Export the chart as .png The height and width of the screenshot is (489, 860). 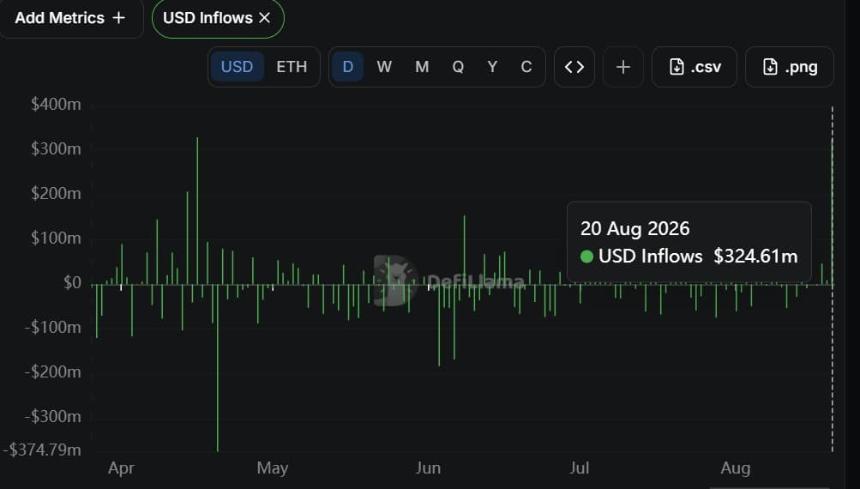click(x=789, y=67)
